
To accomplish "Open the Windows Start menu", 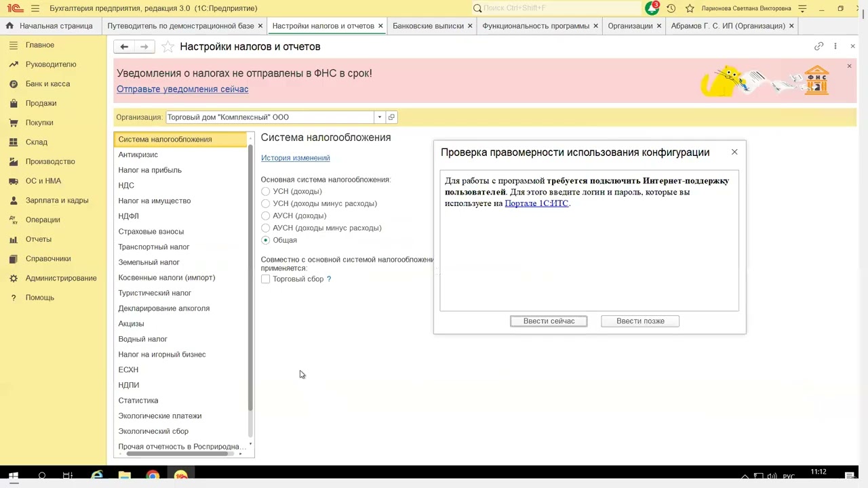I will 13,476.
